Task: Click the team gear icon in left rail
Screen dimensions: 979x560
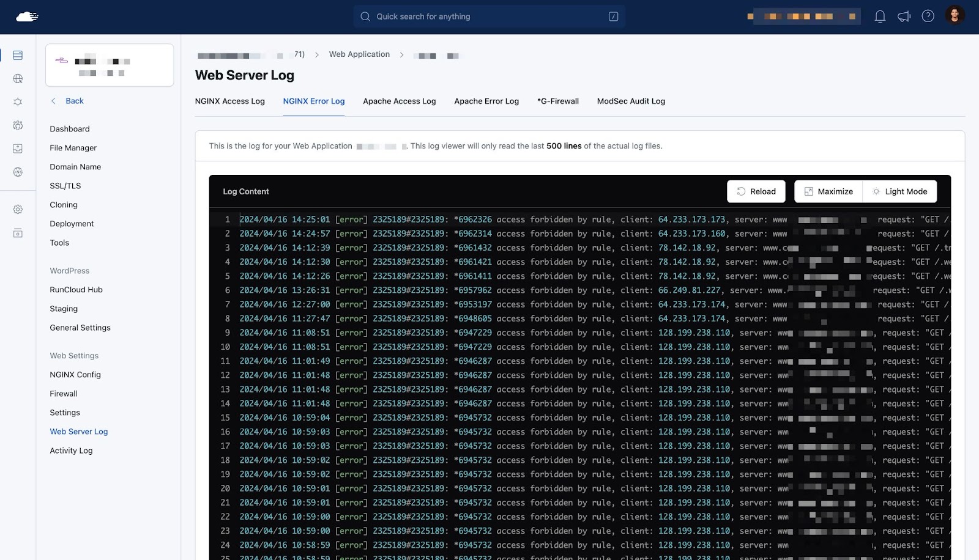Action: pos(18,125)
